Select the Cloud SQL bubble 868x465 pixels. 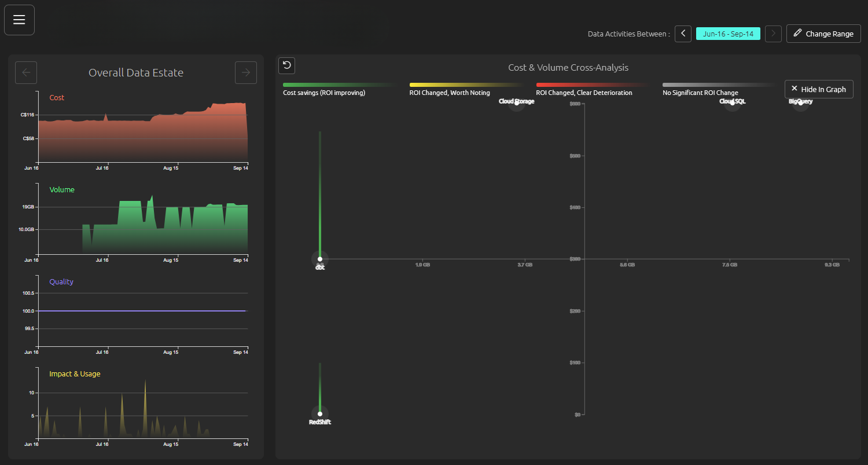tap(733, 102)
